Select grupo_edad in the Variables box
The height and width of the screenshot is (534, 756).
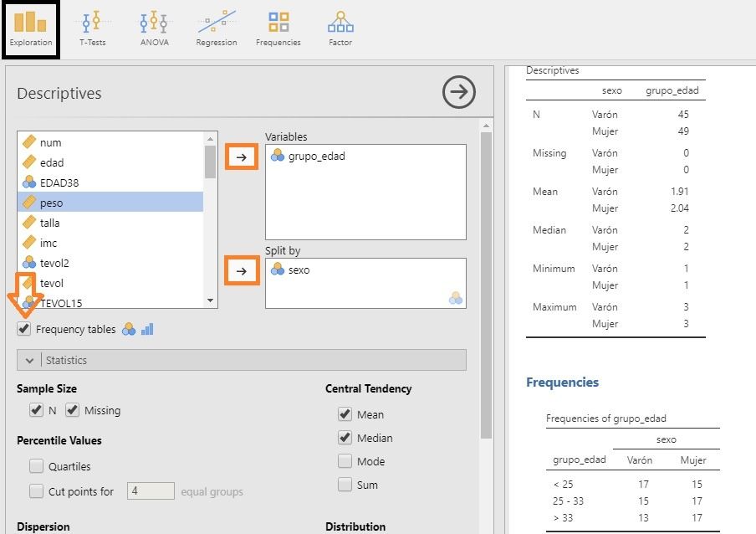[x=316, y=156]
